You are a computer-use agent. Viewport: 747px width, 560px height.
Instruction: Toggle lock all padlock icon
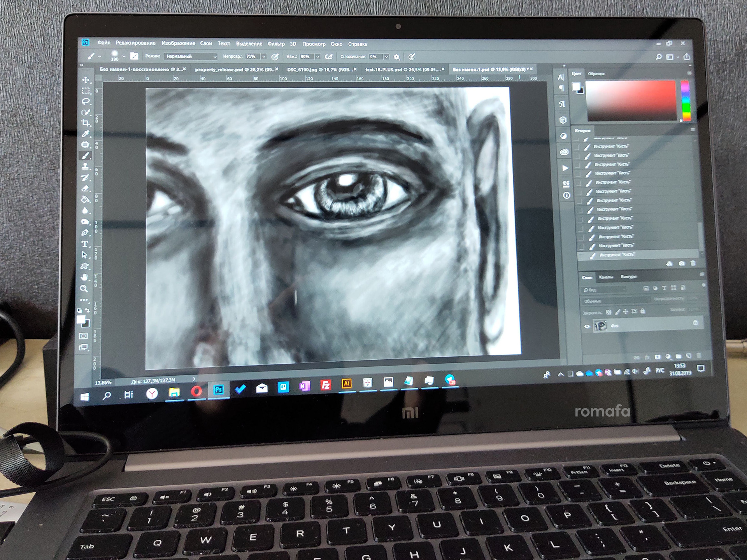coord(643,311)
